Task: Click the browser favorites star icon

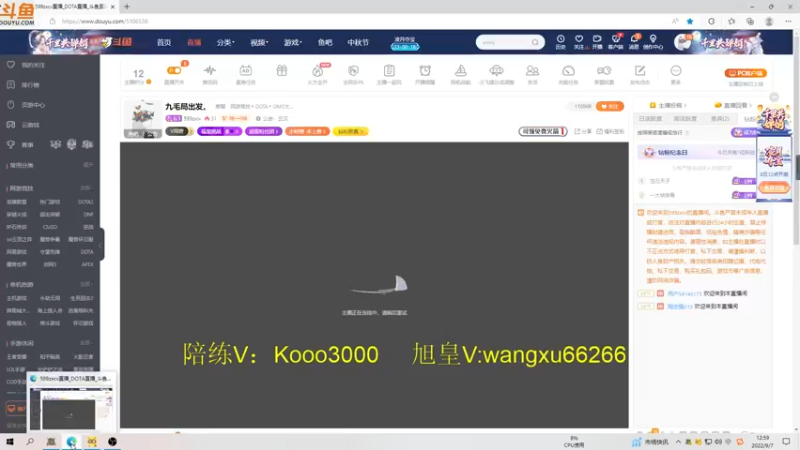Action: tap(690, 21)
